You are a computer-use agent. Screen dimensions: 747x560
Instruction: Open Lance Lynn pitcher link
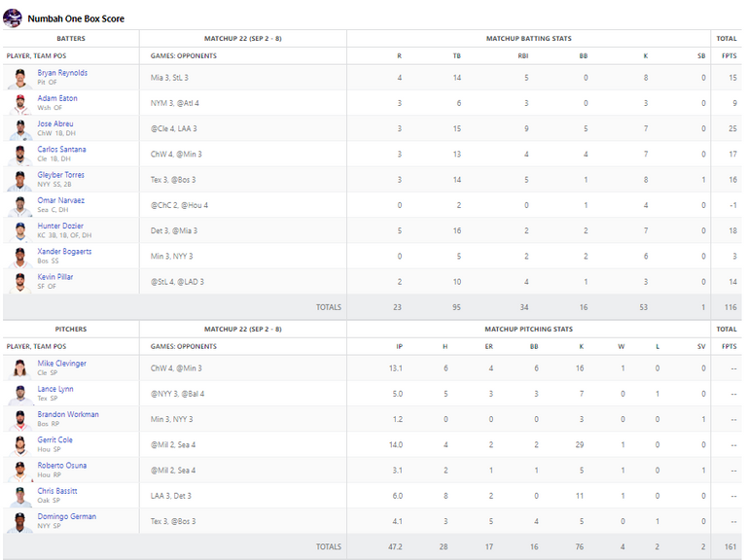55,389
